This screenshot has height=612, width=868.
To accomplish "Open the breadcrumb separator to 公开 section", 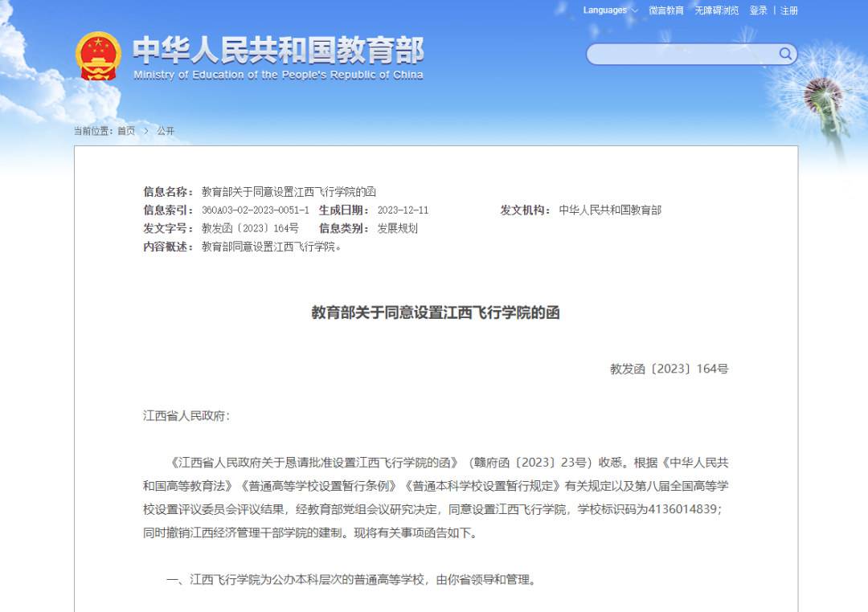I will coord(146,131).
